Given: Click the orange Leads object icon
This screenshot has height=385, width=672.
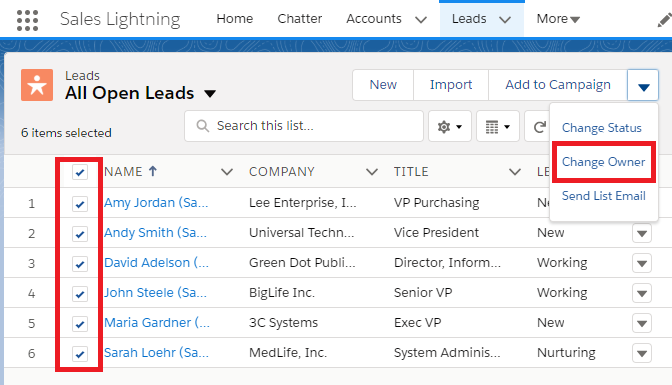Looking at the screenshot, I should 37,85.
